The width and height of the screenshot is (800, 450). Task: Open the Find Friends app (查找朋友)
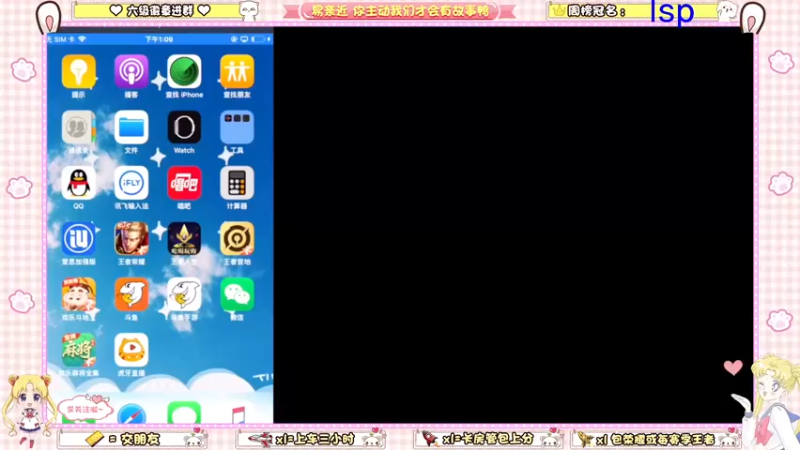click(237, 72)
